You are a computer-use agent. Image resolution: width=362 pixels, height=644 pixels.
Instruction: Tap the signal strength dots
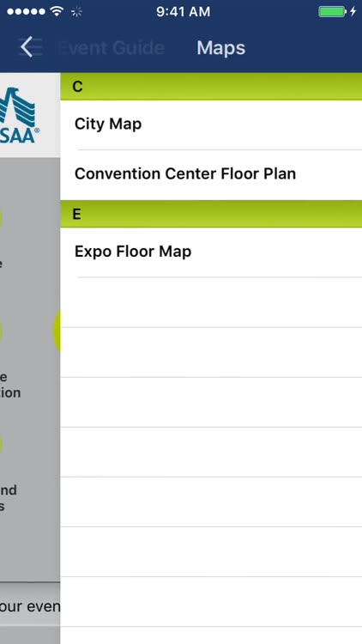click(26, 11)
